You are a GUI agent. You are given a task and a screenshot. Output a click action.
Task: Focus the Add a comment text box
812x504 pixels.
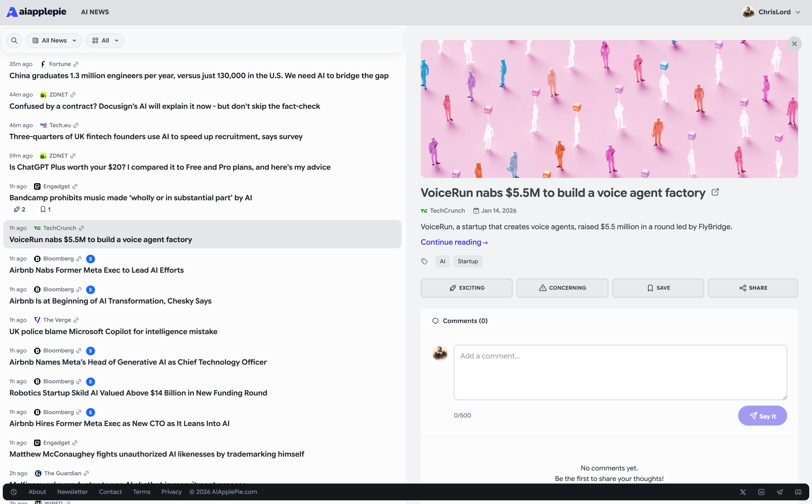pos(620,372)
